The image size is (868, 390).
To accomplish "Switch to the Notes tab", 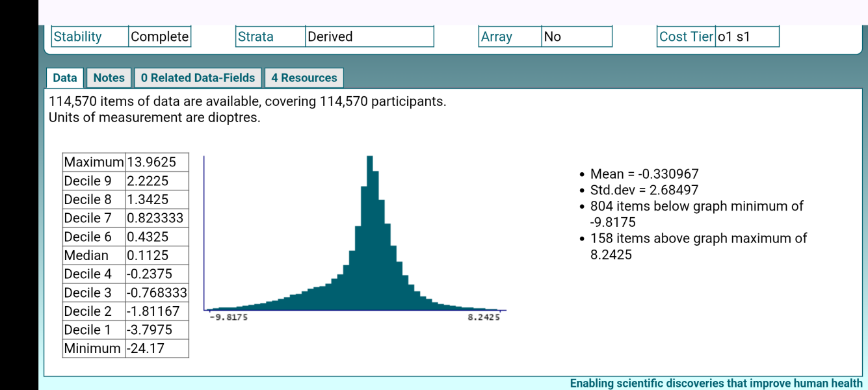I will [x=109, y=78].
